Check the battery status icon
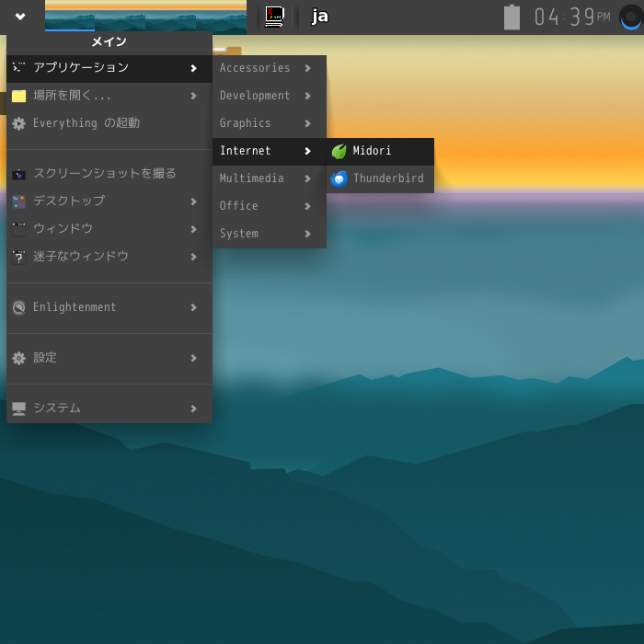Image resolution: width=644 pixels, height=644 pixels. tap(512, 17)
